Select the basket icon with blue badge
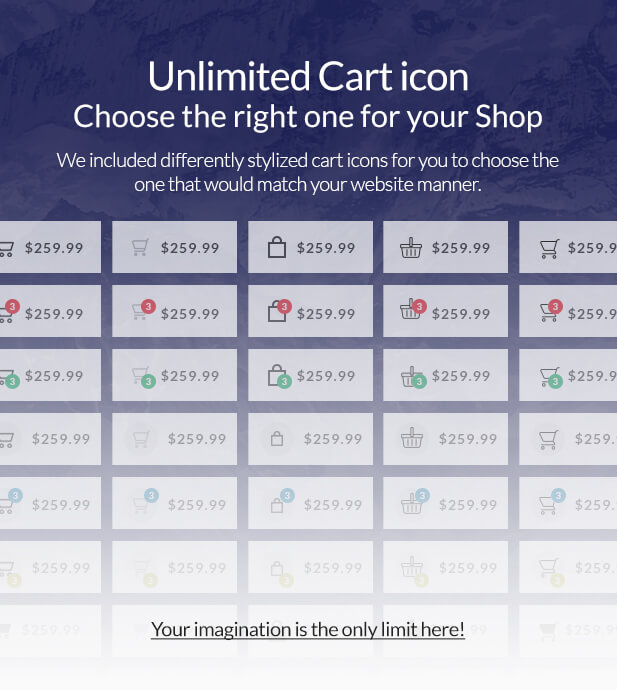Screen dimensions: 617x690 click(x=412, y=503)
